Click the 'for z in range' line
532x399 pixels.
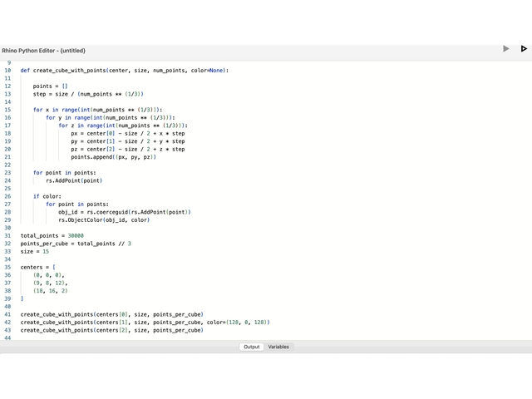point(123,126)
